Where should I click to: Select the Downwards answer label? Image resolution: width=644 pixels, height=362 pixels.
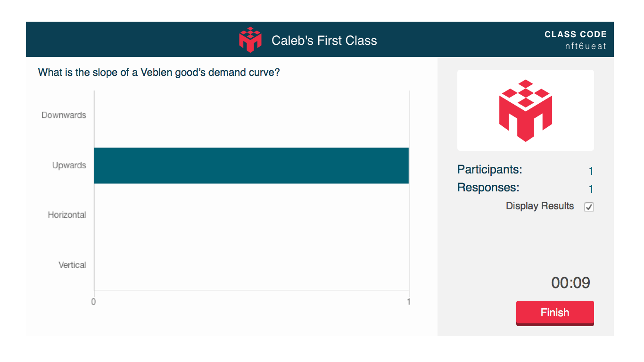click(64, 115)
